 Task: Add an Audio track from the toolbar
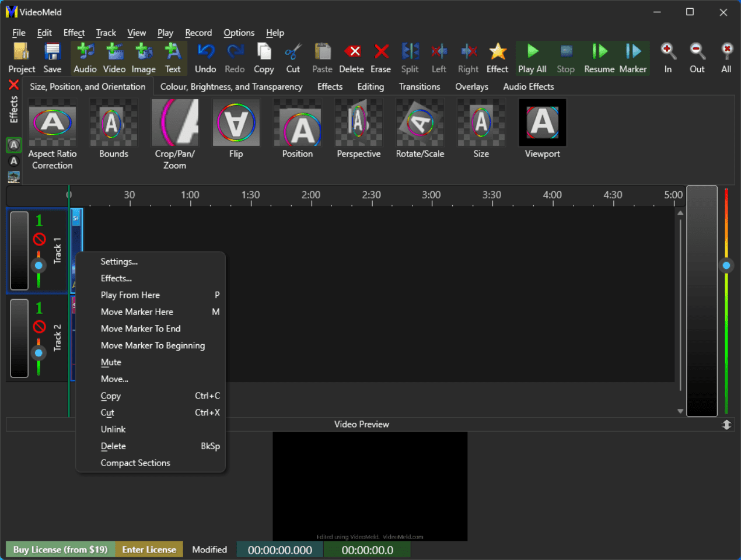pos(85,58)
